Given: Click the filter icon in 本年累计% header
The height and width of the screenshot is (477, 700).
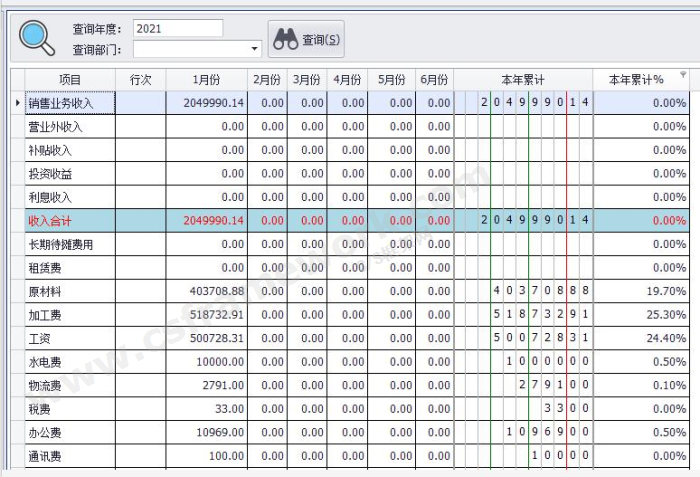Looking at the screenshot, I should [684, 75].
